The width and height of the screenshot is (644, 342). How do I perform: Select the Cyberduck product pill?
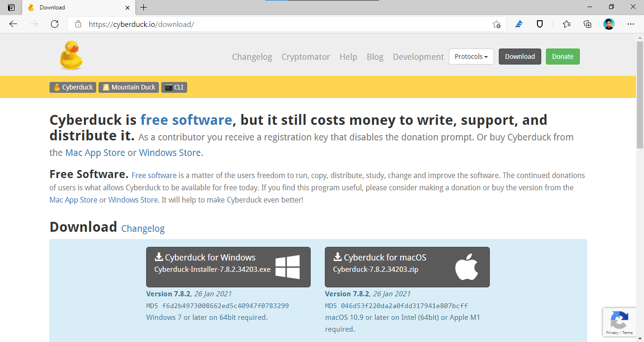tap(73, 87)
